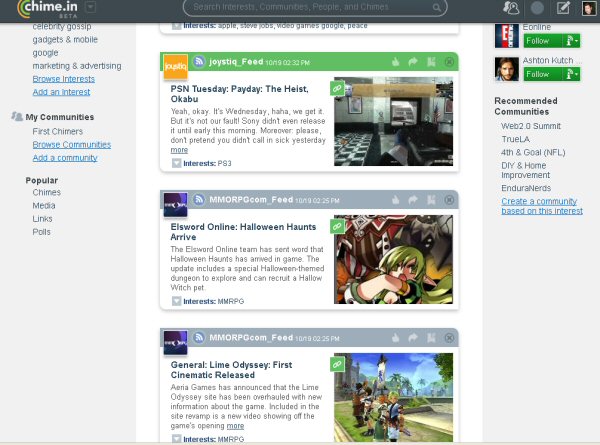
Task: Open follow options dropdown for Ashton Kutch
Action: click(572, 74)
